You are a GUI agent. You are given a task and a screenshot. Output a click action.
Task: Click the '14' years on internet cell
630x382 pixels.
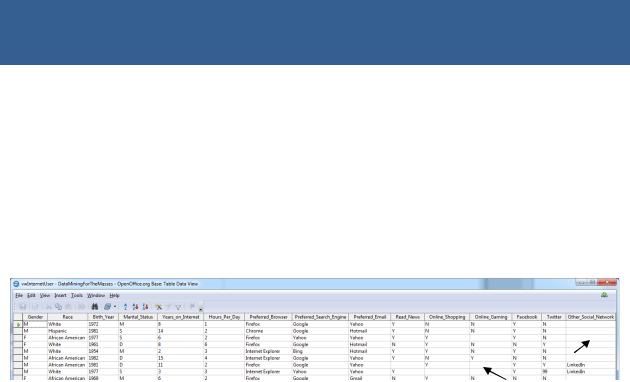(180, 331)
